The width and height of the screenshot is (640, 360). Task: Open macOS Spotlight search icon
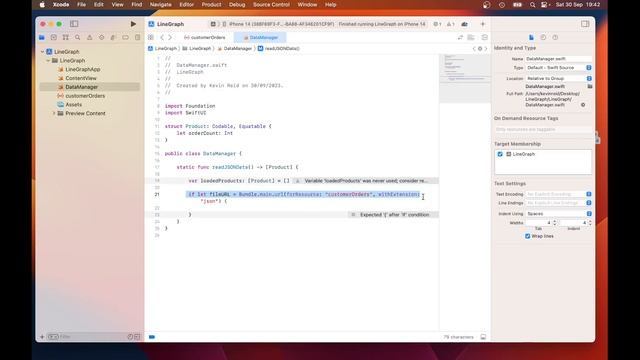[x=532, y=4]
